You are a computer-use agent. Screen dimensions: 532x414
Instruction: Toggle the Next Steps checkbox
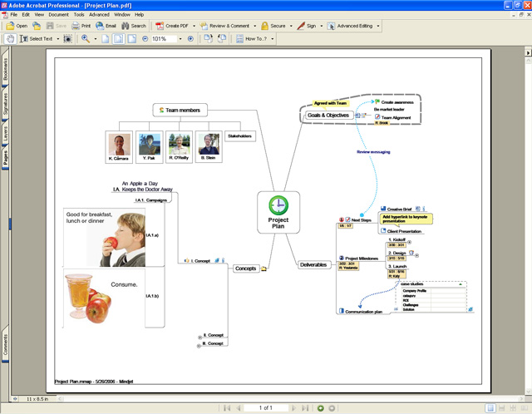(x=347, y=219)
